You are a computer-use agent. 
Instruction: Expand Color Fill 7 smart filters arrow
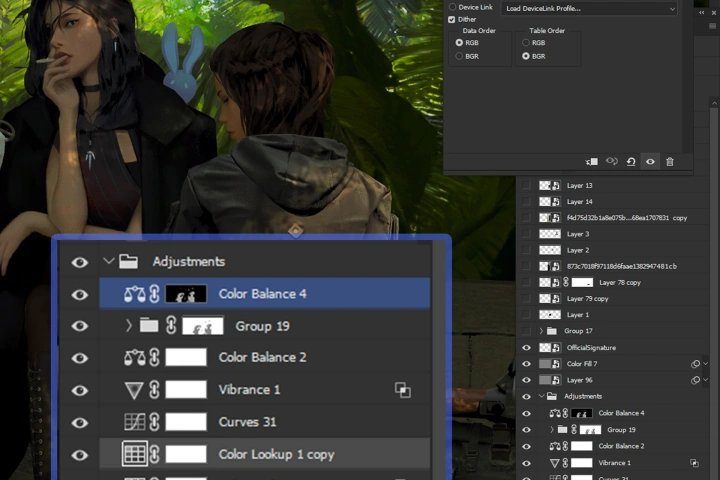click(706, 364)
